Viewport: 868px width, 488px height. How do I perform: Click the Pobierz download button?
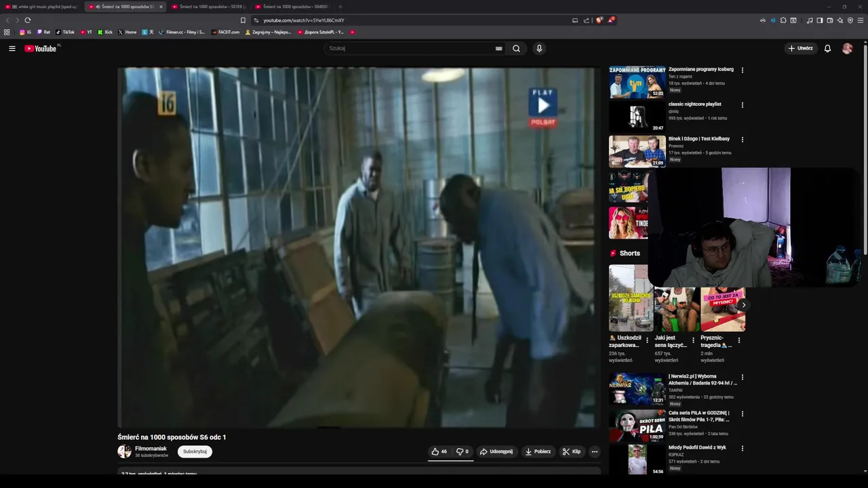[x=538, y=451]
